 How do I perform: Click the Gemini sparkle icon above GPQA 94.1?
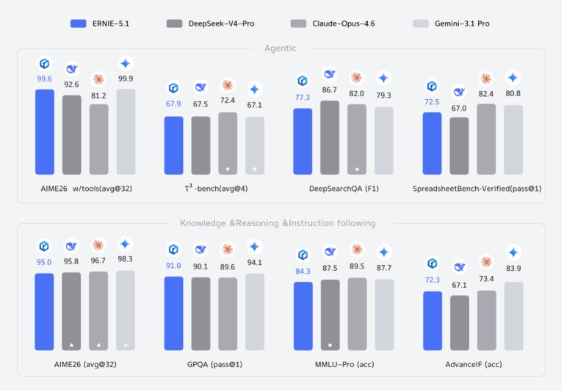point(255,247)
